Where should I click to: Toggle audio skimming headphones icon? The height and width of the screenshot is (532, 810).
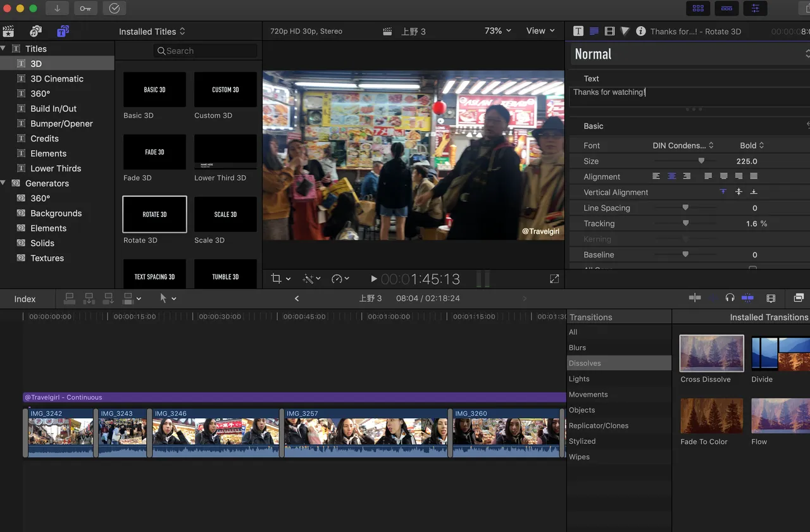pyautogui.click(x=730, y=298)
